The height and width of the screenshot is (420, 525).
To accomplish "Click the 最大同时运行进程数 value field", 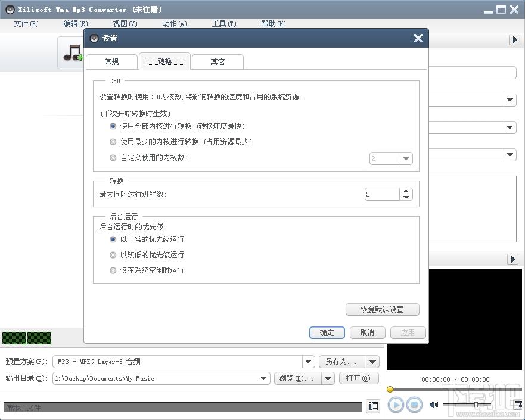I will pos(383,194).
